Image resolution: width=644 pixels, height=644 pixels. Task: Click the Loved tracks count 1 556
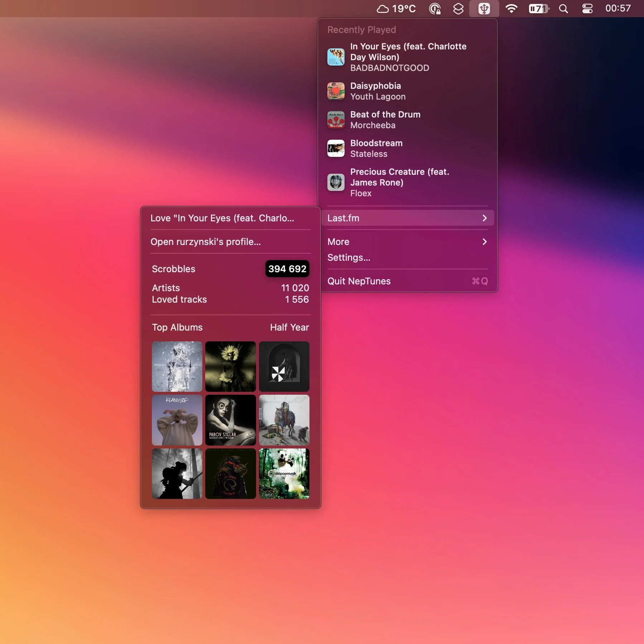click(297, 299)
